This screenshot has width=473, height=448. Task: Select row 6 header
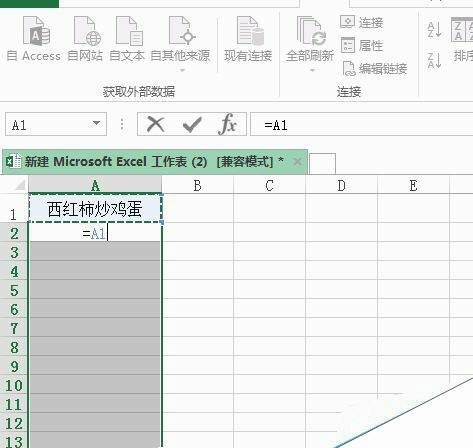(14, 309)
